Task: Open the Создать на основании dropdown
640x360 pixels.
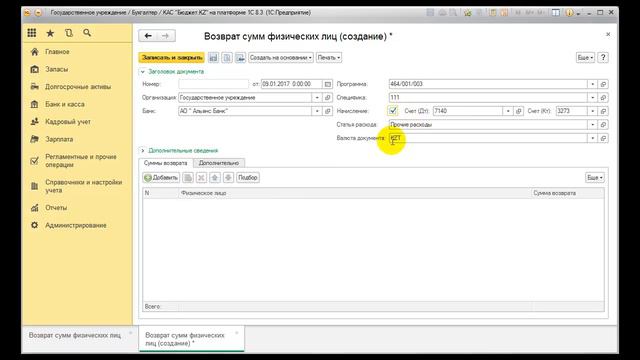Action: pyautogui.click(x=281, y=58)
